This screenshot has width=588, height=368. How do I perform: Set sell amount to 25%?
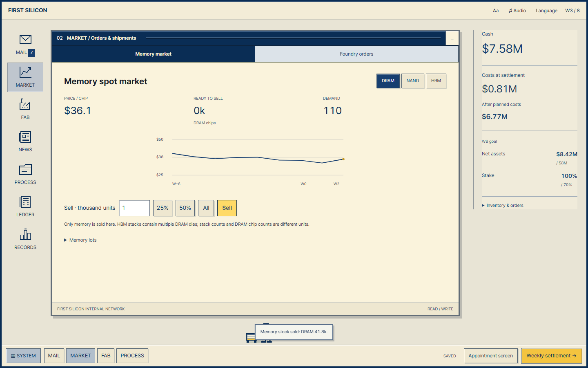point(163,208)
